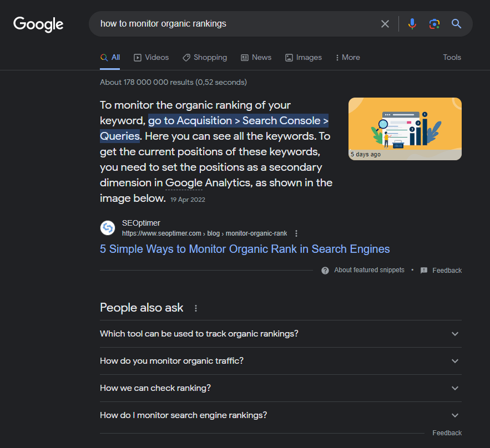Screen dimensions: 490x448
Task: Open Google Lens image search icon
Action: [434, 24]
